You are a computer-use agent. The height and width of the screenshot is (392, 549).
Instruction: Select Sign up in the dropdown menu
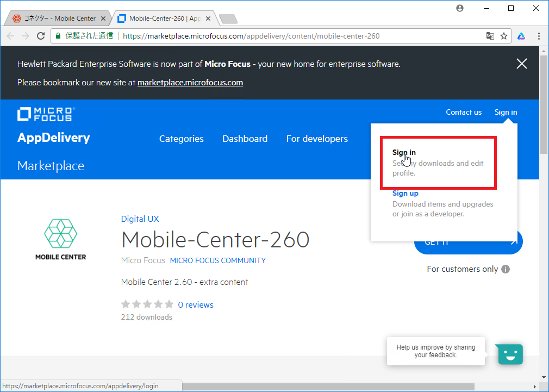click(405, 194)
